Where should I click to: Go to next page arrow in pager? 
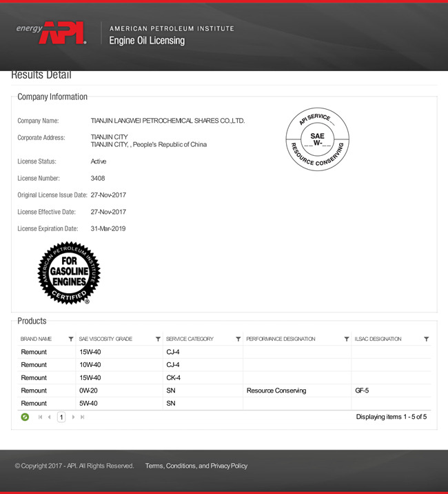click(x=73, y=417)
